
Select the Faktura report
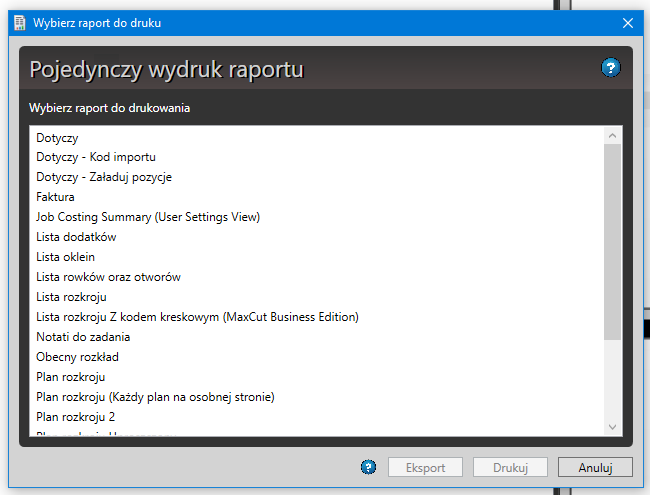click(55, 197)
